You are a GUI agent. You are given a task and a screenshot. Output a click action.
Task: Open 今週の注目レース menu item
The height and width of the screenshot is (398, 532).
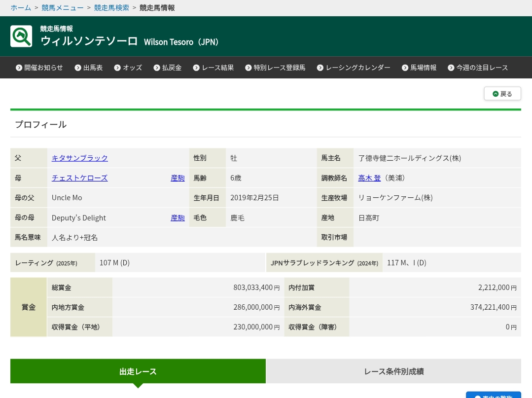click(x=482, y=68)
